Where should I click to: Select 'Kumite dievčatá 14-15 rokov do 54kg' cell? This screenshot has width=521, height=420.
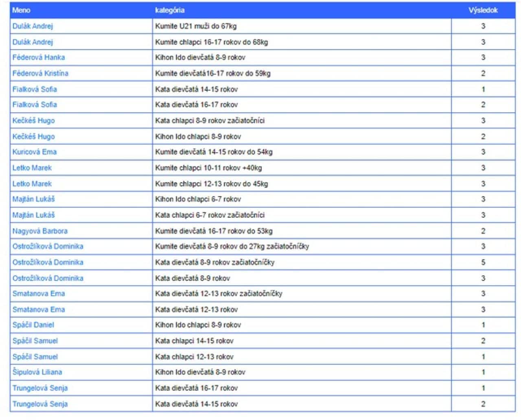302,152
